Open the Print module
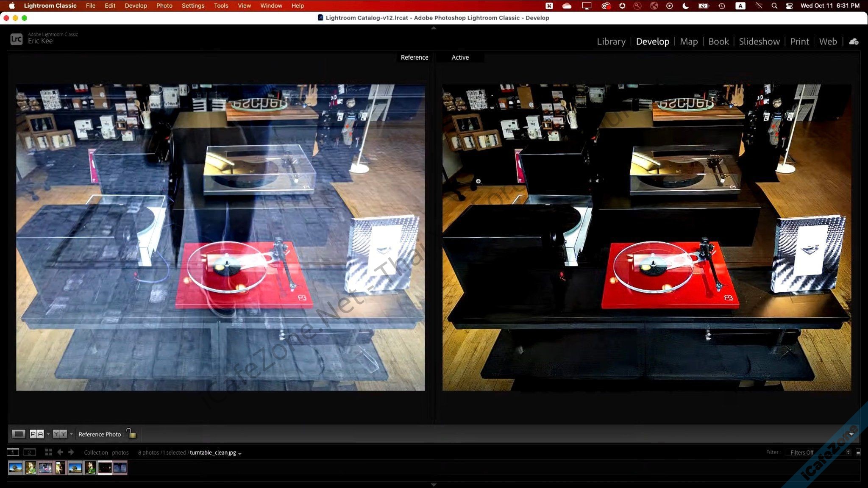Viewport: 868px width, 488px height. point(799,42)
